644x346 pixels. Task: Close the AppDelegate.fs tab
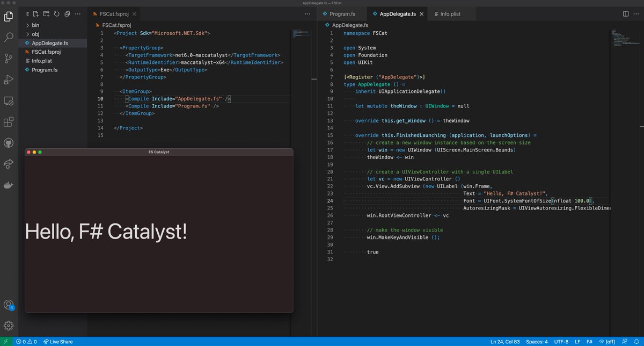(x=422, y=13)
